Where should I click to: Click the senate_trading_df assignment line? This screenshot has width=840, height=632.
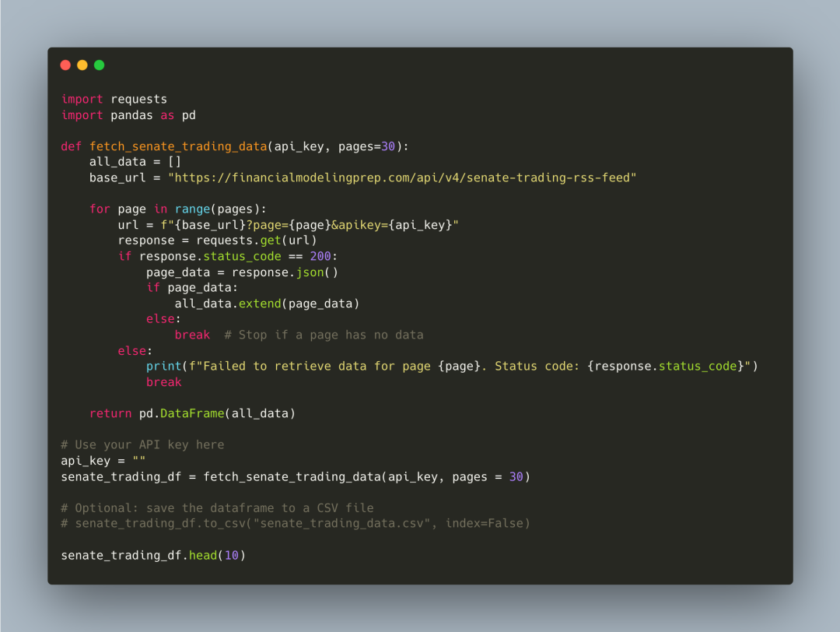click(296, 476)
